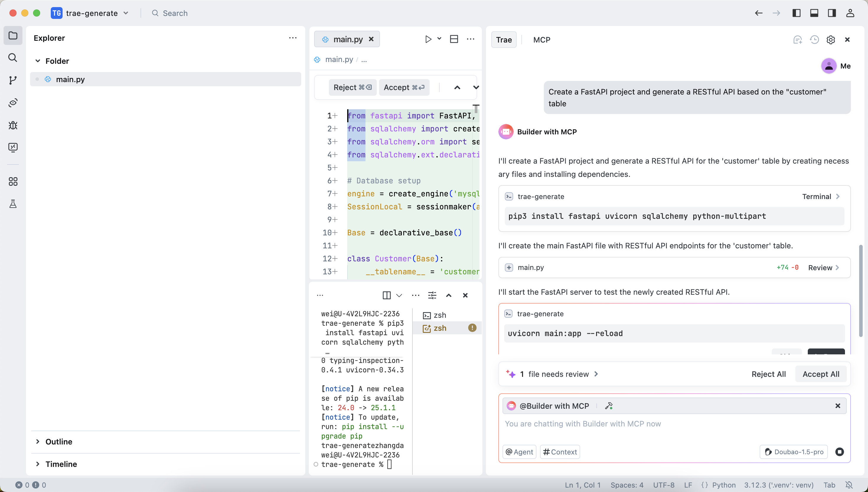Image resolution: width=868 pixels, height=492 pixels.
Task: Switch to the MCP tab
Action: 541,40
